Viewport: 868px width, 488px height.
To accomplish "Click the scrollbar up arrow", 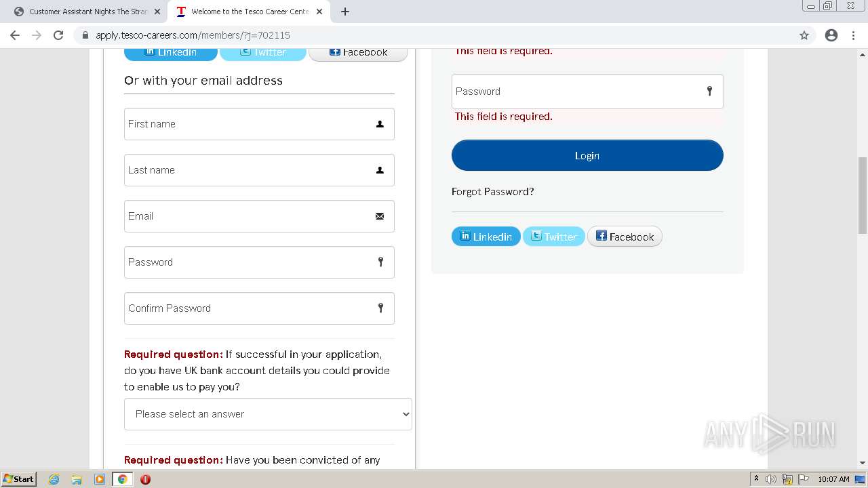I will click(863, 54).
